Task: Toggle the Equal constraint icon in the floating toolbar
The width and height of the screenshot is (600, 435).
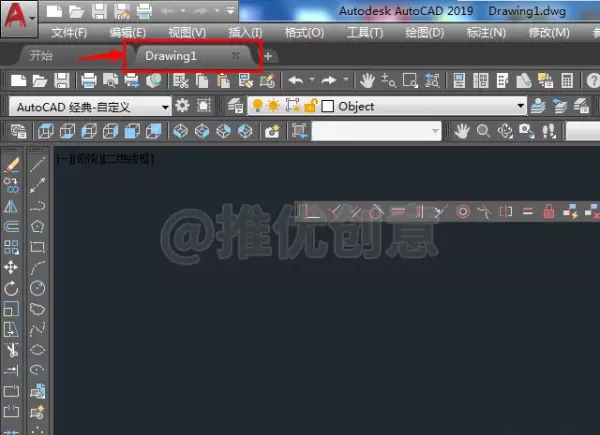Action: pyautogui.click(x=528, y=211)
